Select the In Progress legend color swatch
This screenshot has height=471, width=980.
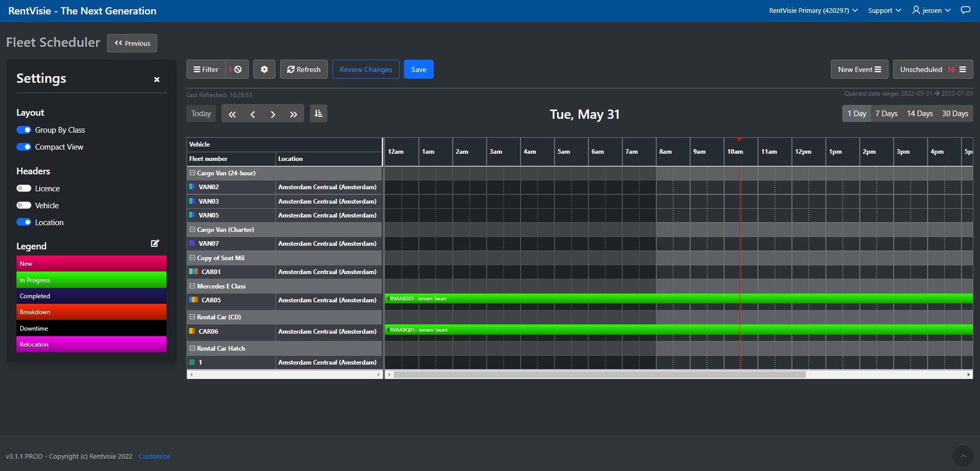click(x=91, y=280)
